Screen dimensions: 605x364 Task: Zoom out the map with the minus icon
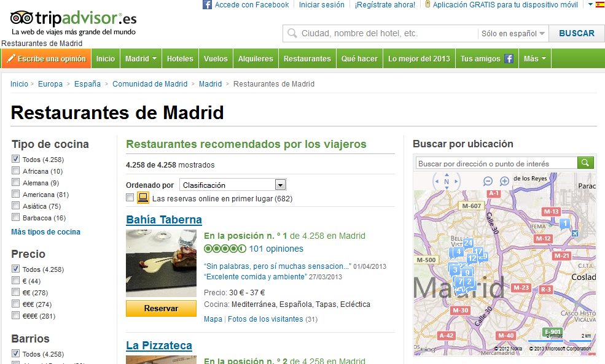(x=488, y=181)
